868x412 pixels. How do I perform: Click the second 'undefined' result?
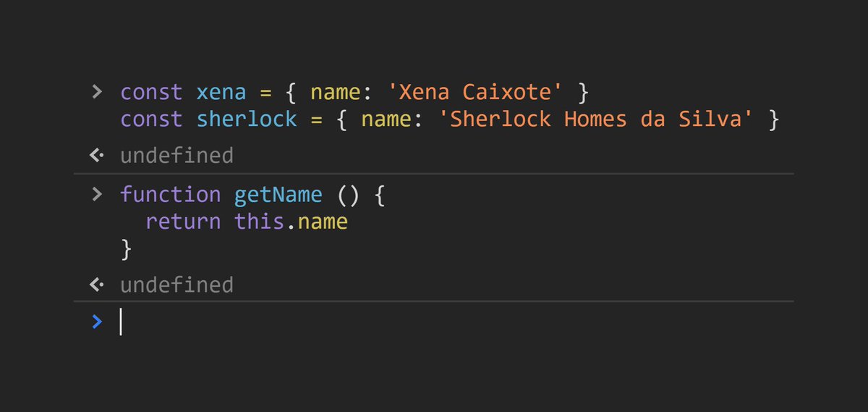[176, 285]
